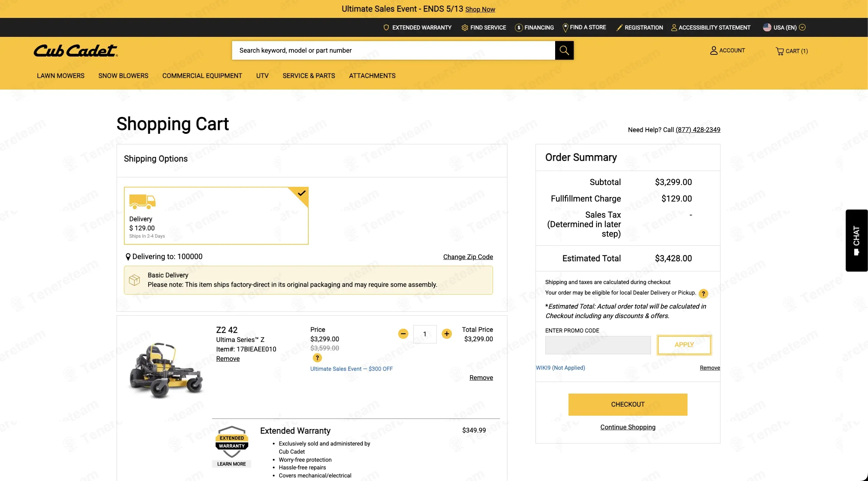
Task: Increase quantity with plus button
Action: tap(447, 334)
